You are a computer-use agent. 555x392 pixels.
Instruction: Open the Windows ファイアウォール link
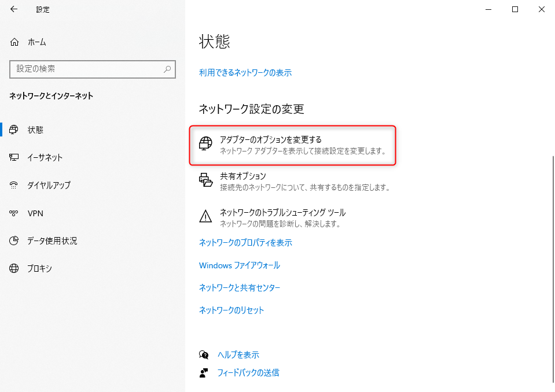click(240, 265)
